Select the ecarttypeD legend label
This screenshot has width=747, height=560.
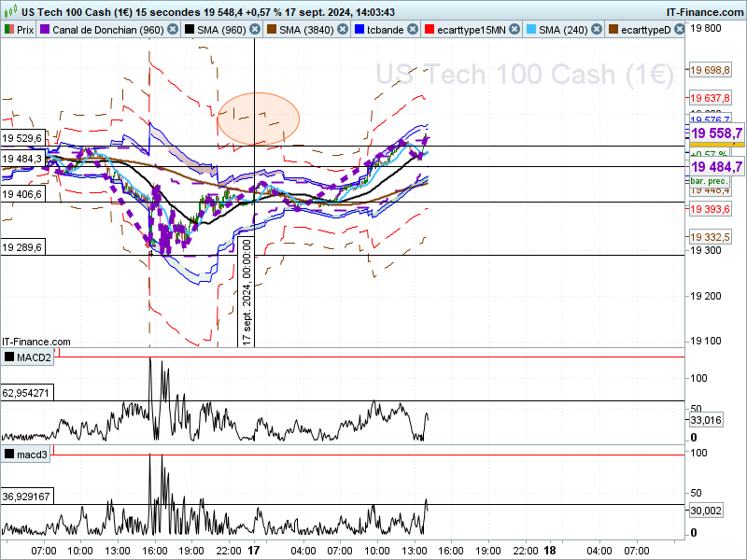(645, 30)
